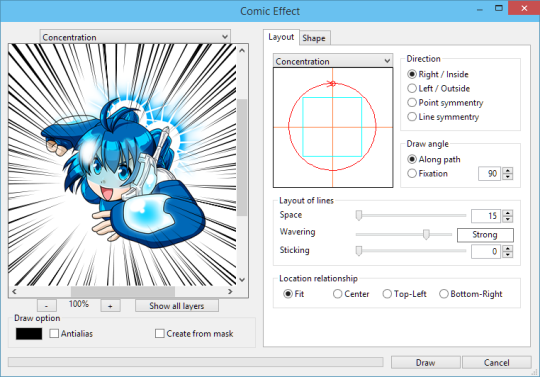The height and width of the screenshot is (377, 540).
Task: Click the Fixation angle value field
Action: pyautogui.click(x=489, y=174)
